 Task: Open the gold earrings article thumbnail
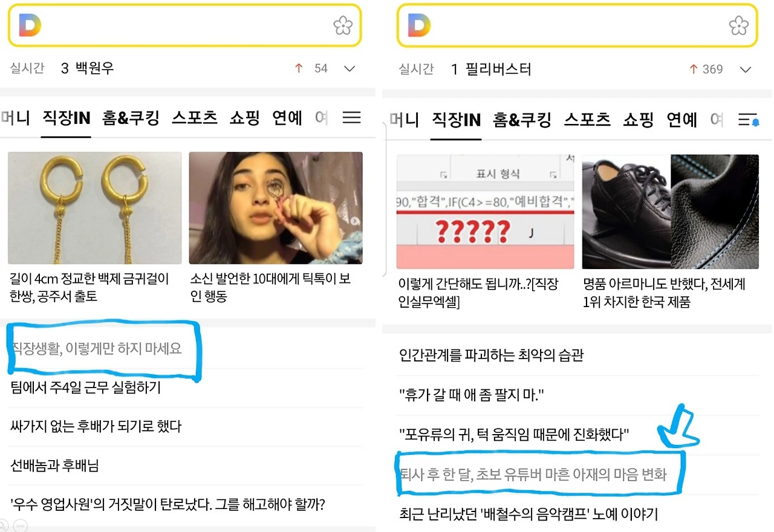94,208
